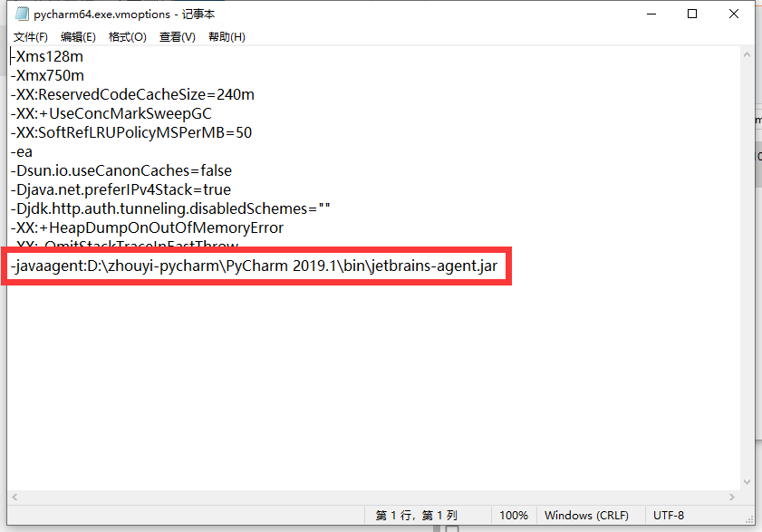This screenshot has width=762, height=532.
Task: Open the 文件(F) menu
Action: pos(30,36)
